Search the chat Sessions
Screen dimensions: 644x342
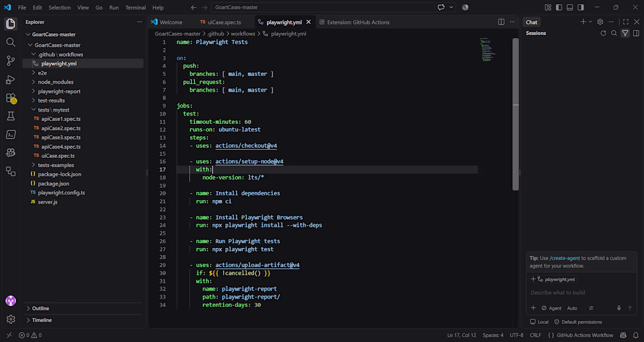[614, 33]
